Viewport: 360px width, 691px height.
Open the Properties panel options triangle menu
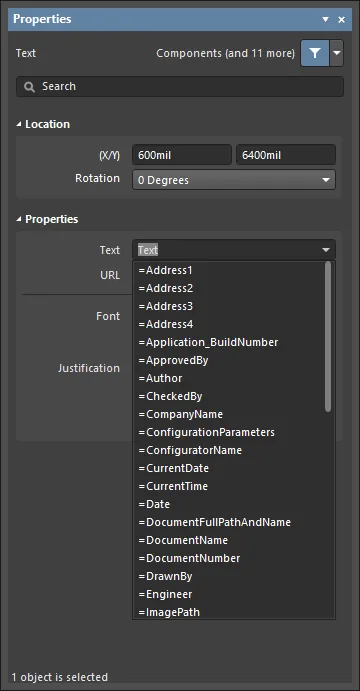point(326,19)
